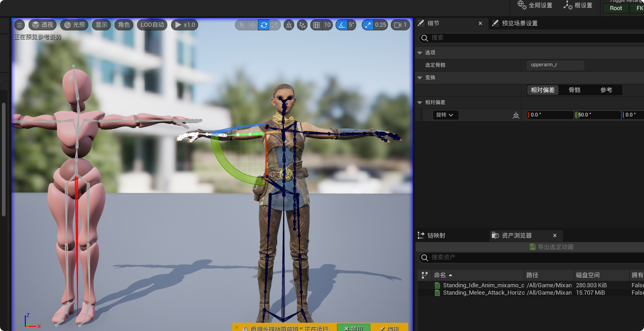Select the 参考 transform mode
The image size is (644, 331).
coord(606,90)
